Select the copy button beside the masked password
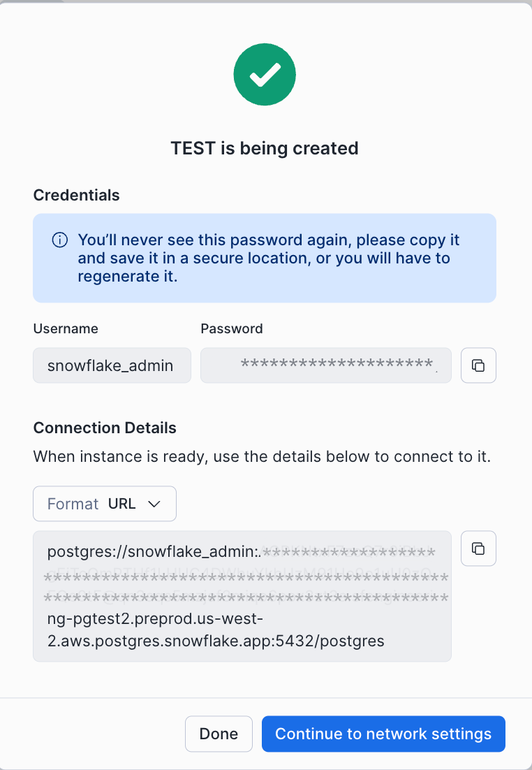This screenshot has width=532, height=770. pos(478,365)
